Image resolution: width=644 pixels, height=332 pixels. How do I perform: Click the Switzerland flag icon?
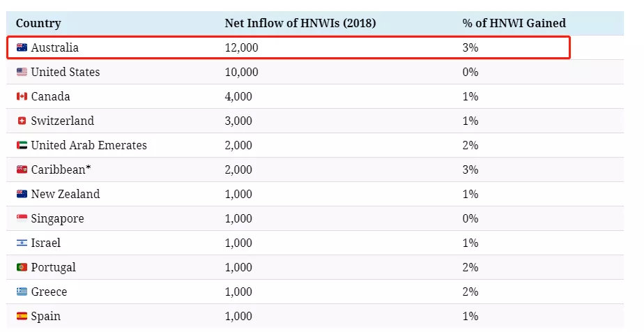(x=22, y=121)
